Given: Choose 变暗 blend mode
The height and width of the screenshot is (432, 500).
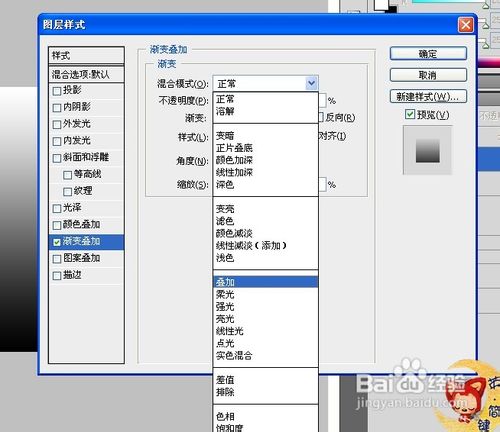Looking at the screenshot, I should [x=266, y=136].
